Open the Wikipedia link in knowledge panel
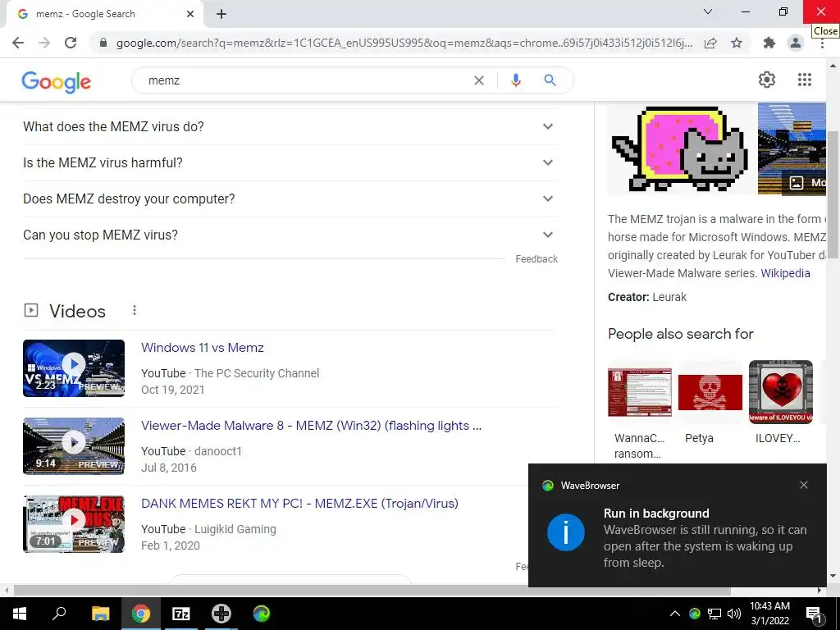840x630 pixels. [785, 273]
